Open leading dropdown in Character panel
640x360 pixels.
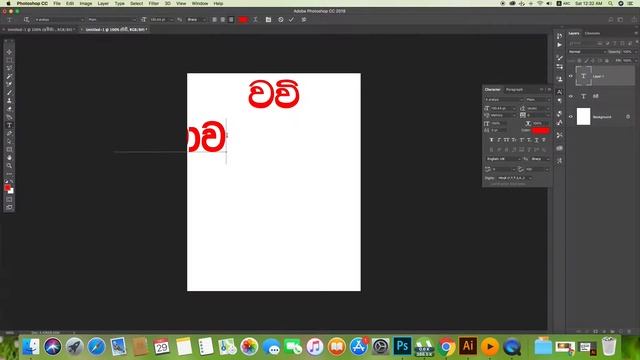537,108
